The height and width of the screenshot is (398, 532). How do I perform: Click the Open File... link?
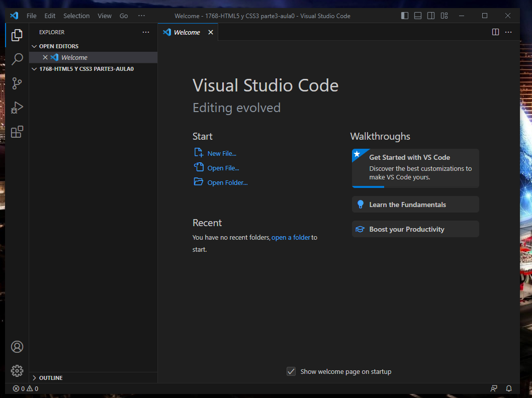[223, 168]
